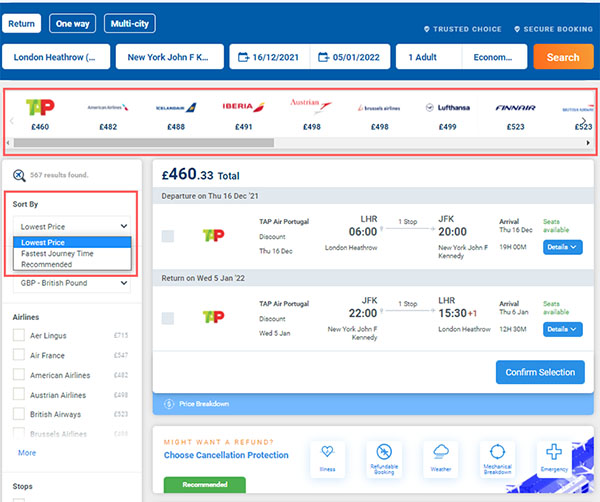This screenshot has width=600, height=502.
Task: Click the Mechanical Breakdown icon
Action: coord(497,457)
